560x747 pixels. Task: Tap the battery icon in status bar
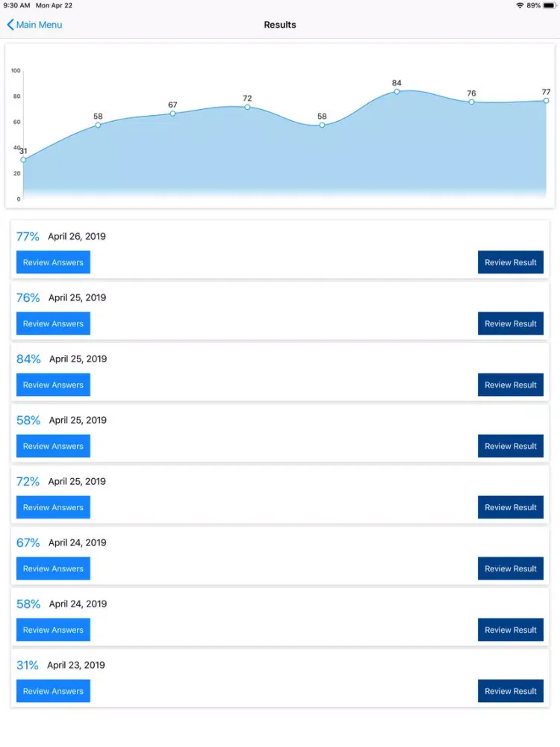pyautogui.click(x=550, y=5)
